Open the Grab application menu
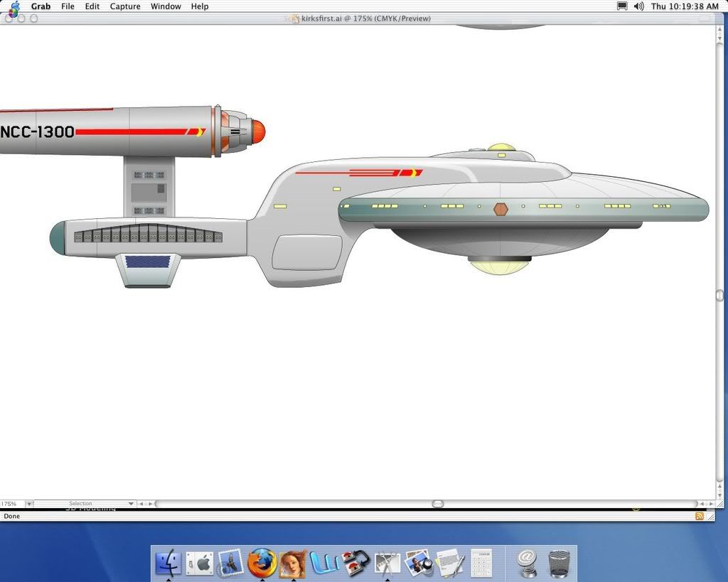The height and width of the screenshot is (582, 728). point(41,6)
